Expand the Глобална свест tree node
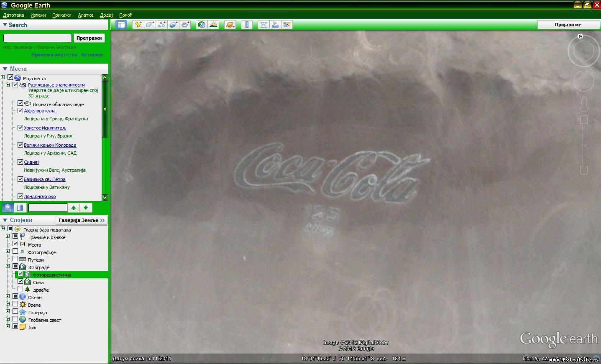 8,319
